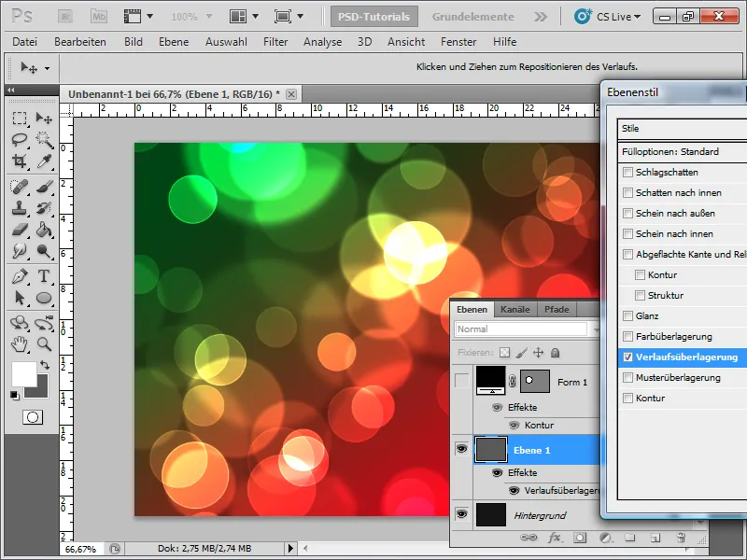Launch Bridge from application bar

tap(65, 17)
